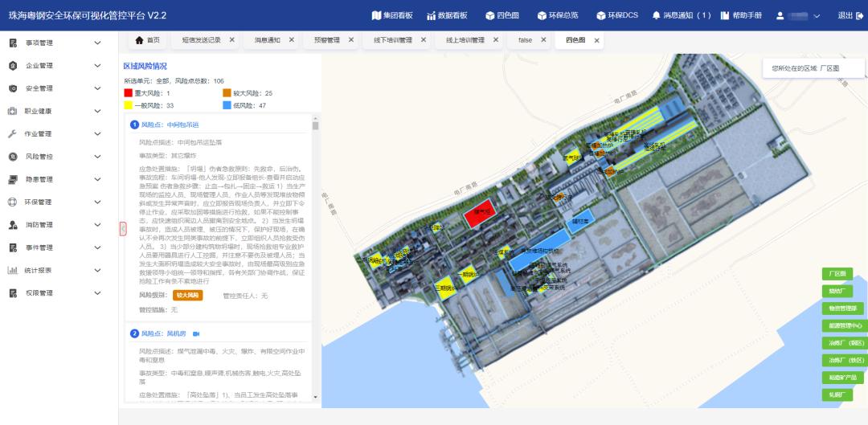
Task: Click the user avatar icon in header
Action: (780, 15)
